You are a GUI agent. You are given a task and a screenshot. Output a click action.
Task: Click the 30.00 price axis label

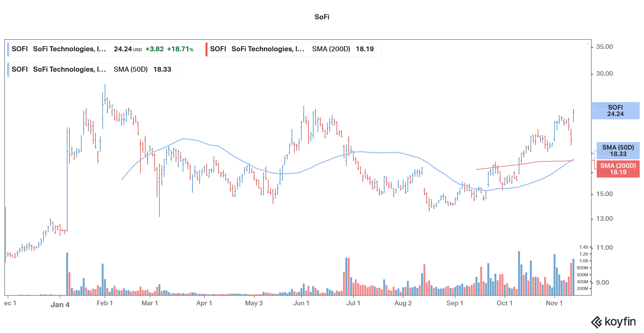click(604, 74)
